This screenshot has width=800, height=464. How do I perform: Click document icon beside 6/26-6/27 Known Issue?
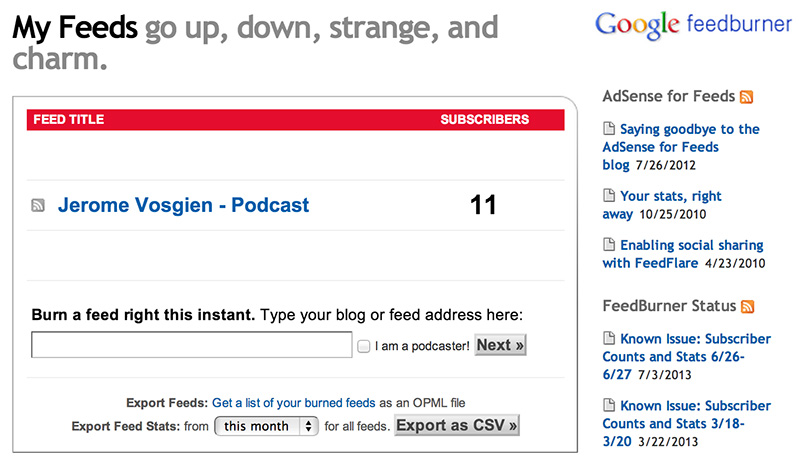[x=609, y=337]
